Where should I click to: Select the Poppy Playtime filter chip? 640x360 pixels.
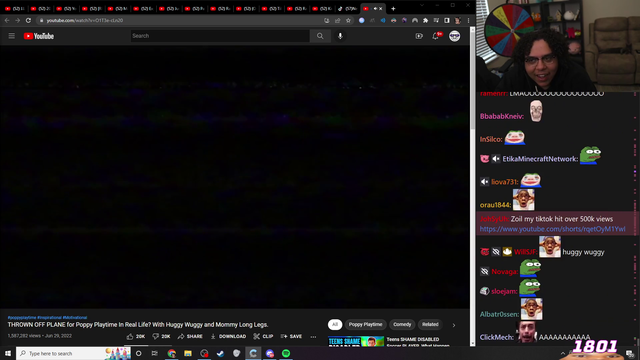(365, 324)
